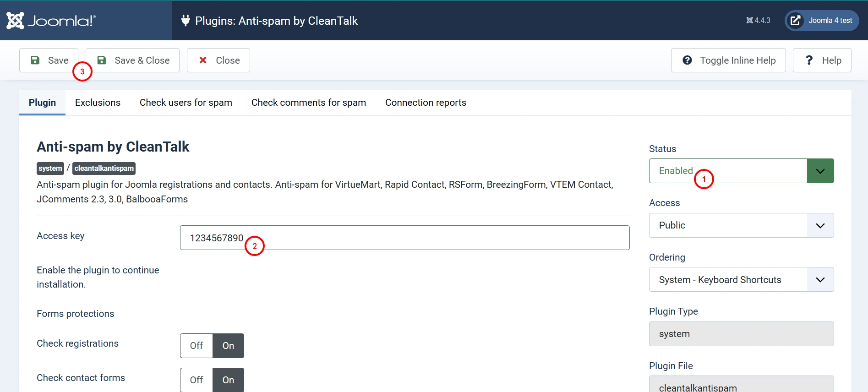Click the question mark icon on Help
Image resolution: width=868 pixels, height=392 pixels.
(809, 60)
